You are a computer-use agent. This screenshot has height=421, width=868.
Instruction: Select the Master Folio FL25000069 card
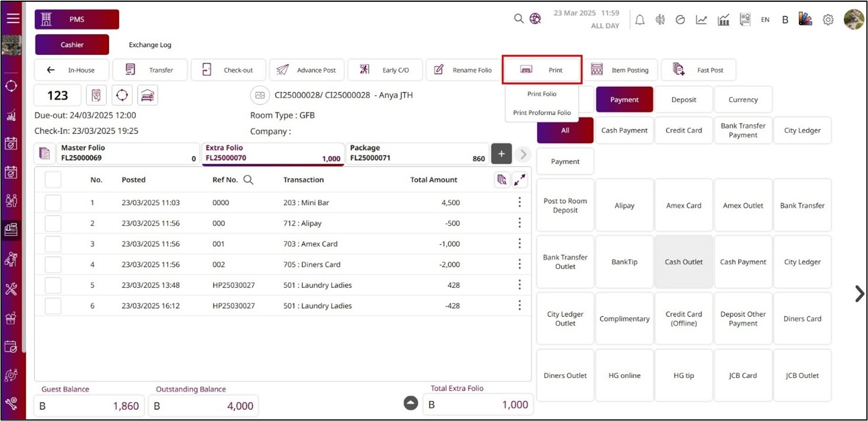pyautogui.click(x=117, y=154)
